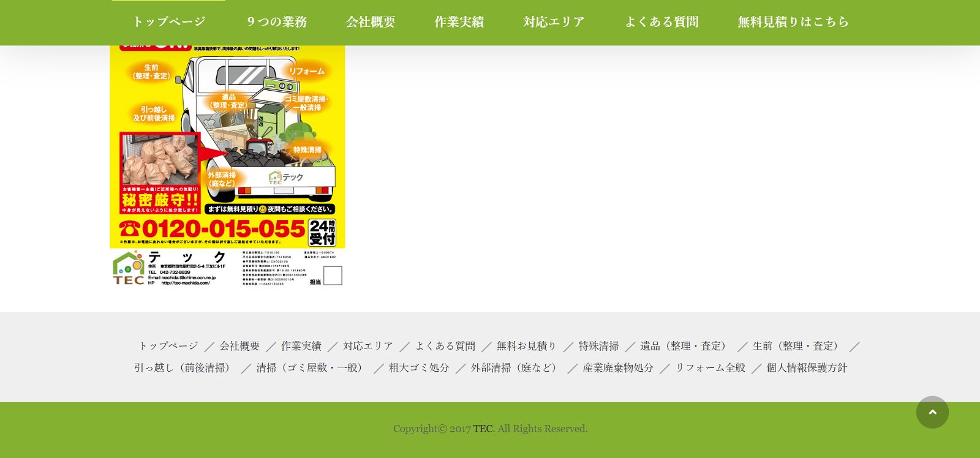This screenshot has height=458, width=980.
Task: Click footer link 作業実績
Action: tap(301, 346)
